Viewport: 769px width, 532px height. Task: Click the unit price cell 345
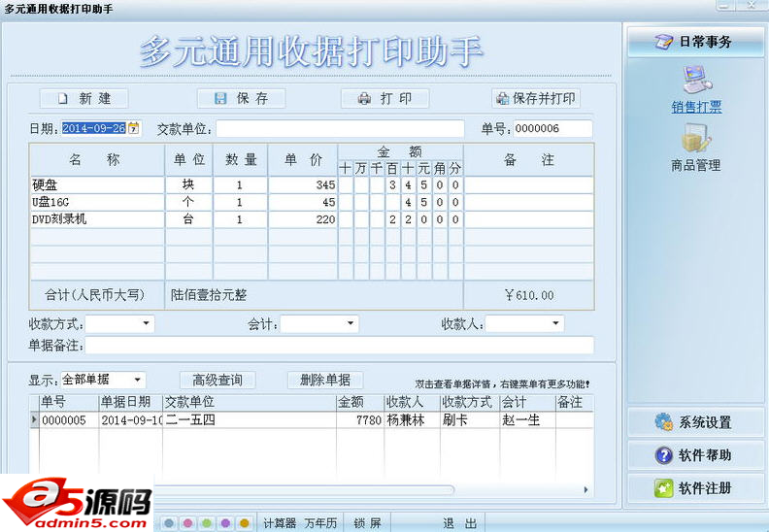(303, 184)
